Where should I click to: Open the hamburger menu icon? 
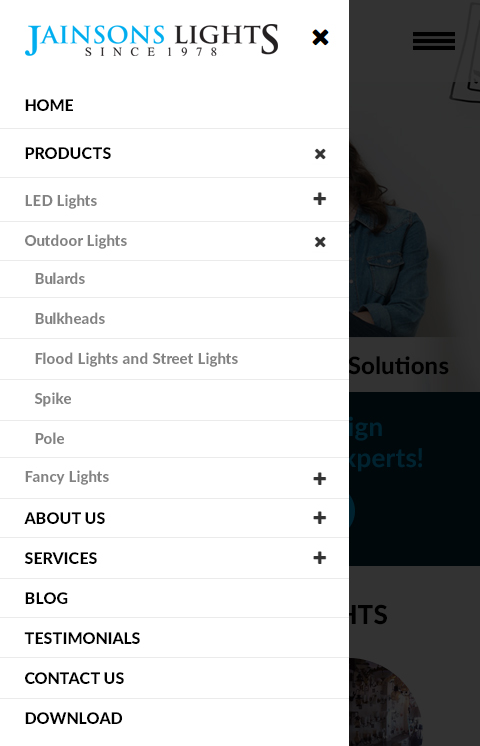tap(434, 41)
